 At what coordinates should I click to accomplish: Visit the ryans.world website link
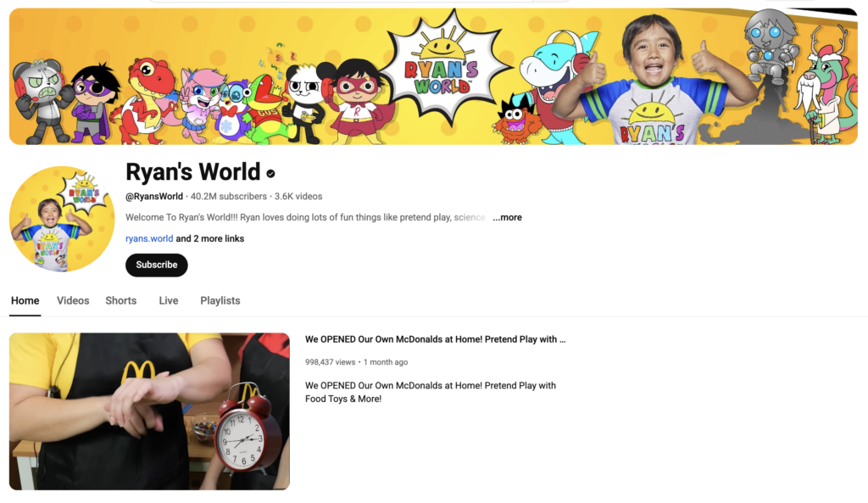[149, 238]
